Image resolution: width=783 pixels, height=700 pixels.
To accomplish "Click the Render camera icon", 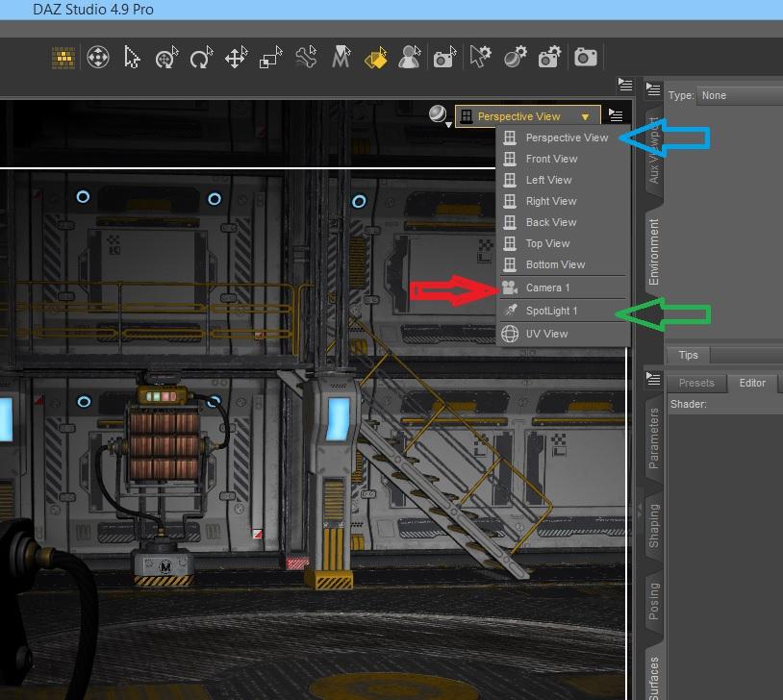I will click(x=585, y=58).
